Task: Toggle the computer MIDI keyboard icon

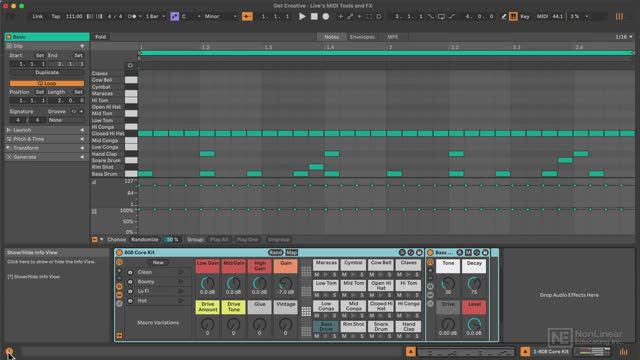Action: click(x=513, y=16)
